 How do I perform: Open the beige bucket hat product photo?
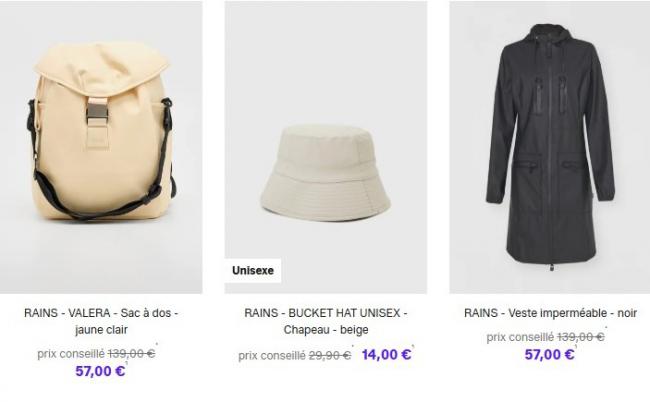click(x=326, y=147)
